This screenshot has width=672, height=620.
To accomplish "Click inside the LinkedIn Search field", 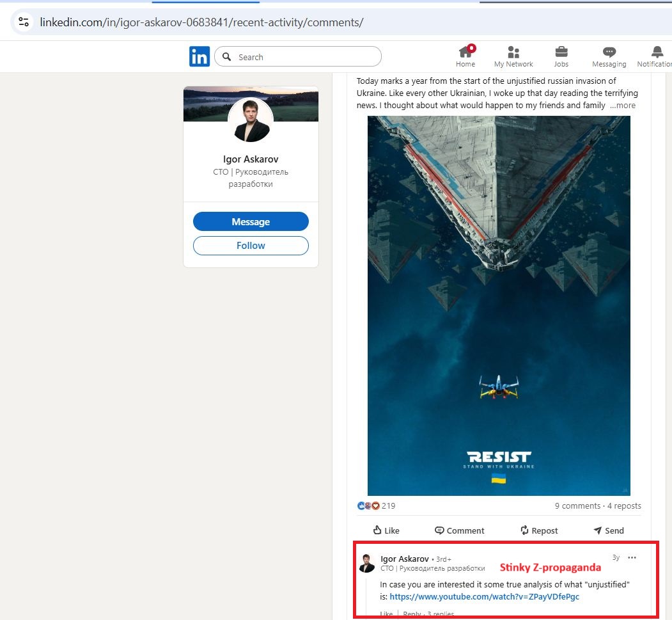I will [x=298, y=56].
